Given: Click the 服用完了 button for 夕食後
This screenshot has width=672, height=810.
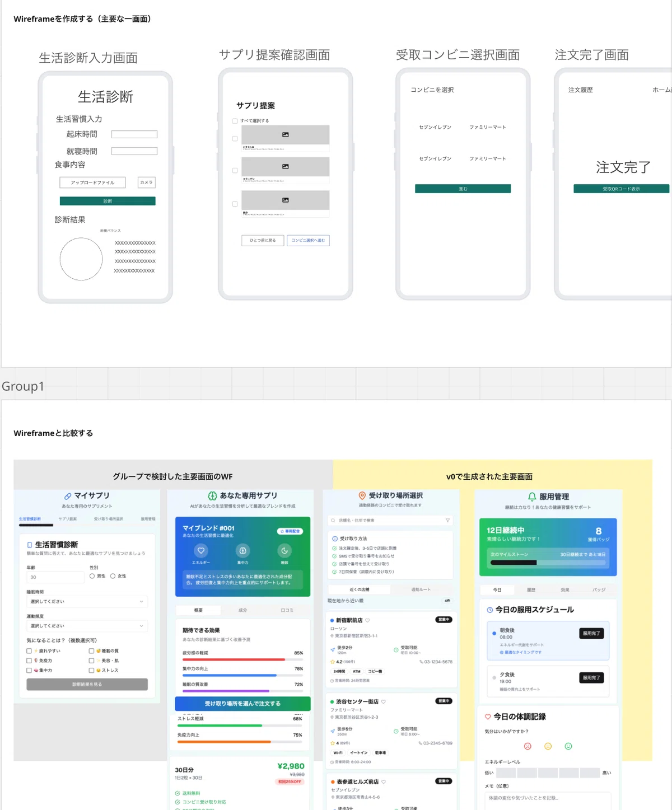Looking at the screenshot, I should [x=591, y=677].
